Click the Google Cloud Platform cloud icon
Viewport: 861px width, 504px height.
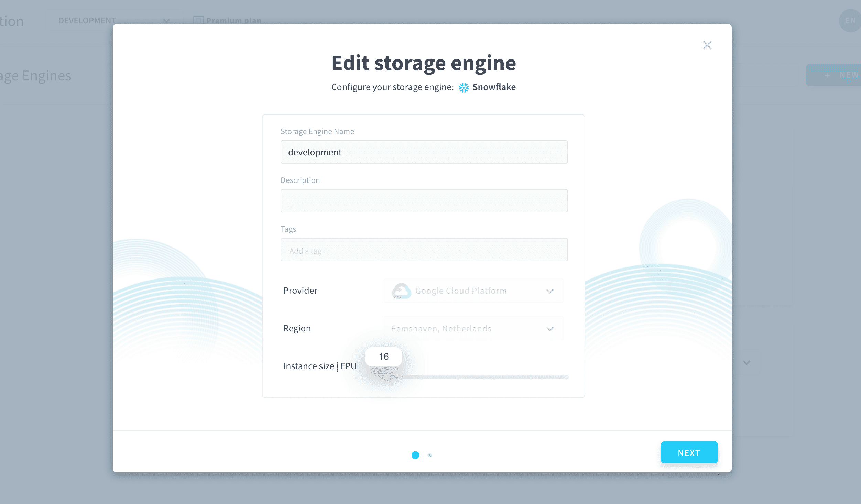coord(401,291)
